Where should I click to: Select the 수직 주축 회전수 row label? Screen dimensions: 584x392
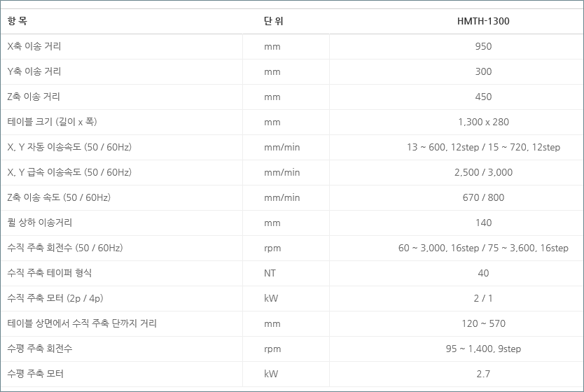coord(65,248)
